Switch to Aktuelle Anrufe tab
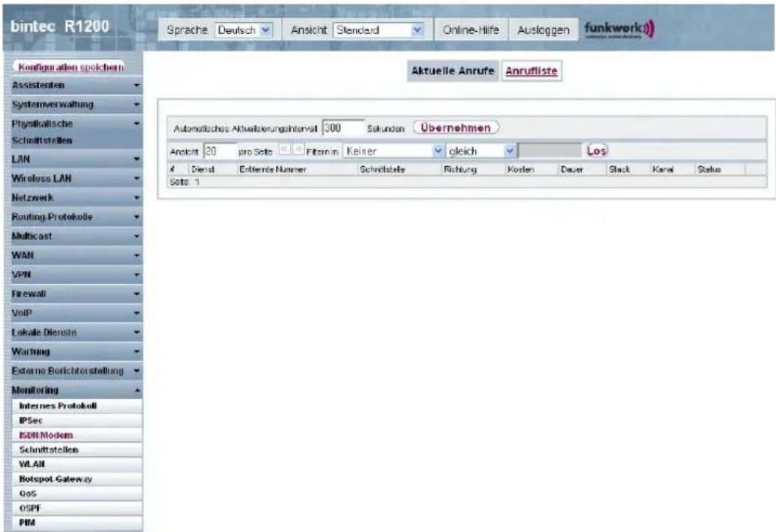The width and height of the screenshot is (776, 532). (x=453, y=71)
